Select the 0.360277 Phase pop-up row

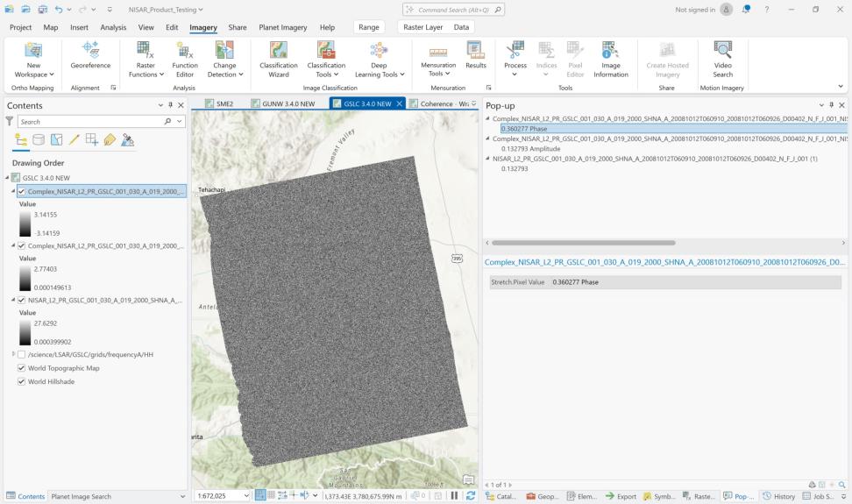coord(673,129)
